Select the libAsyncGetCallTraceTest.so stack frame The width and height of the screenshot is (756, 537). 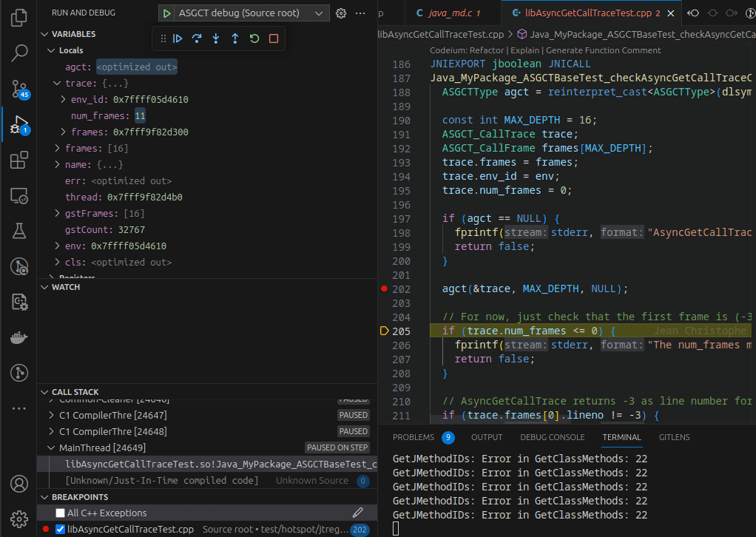(207, 465)
